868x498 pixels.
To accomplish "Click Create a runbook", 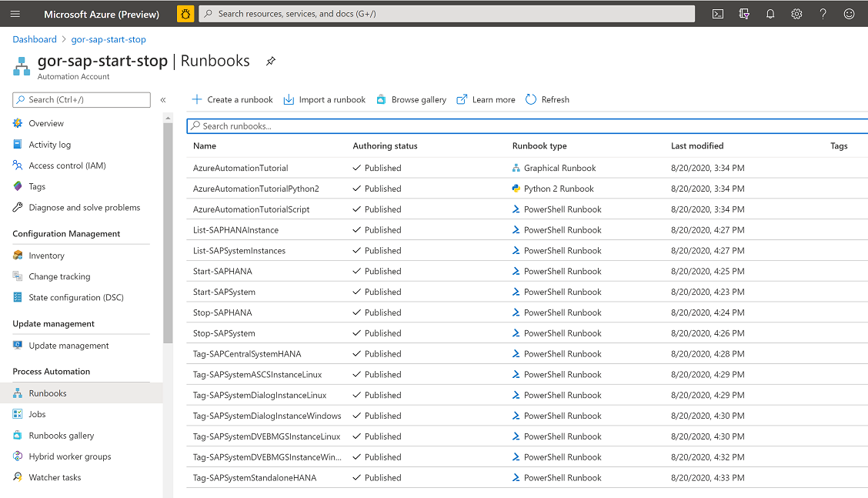I will [x=232, y=100].
